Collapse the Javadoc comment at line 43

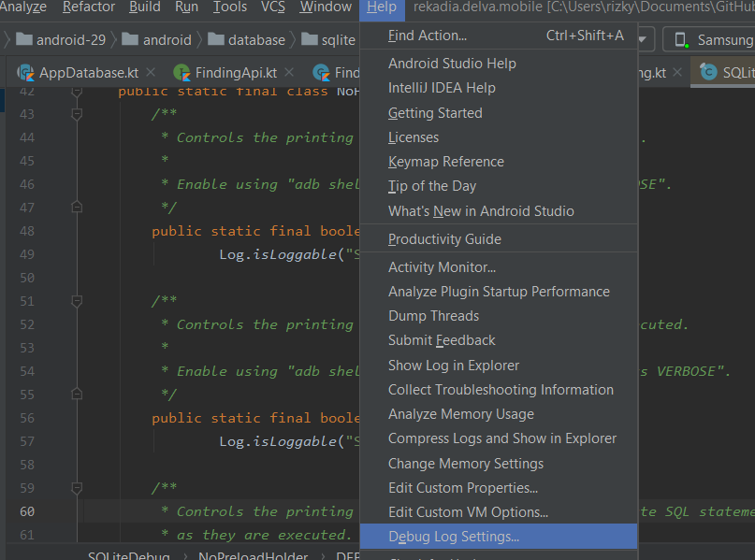(77, 114)
